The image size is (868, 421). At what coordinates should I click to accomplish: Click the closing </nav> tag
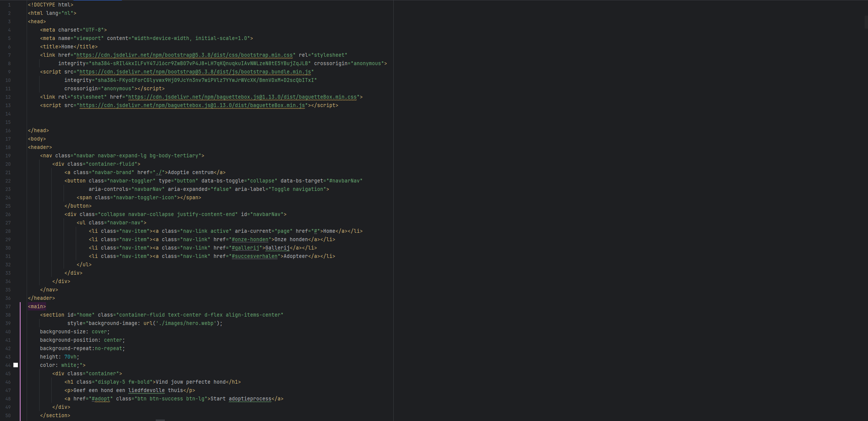(x=49, y=290)
